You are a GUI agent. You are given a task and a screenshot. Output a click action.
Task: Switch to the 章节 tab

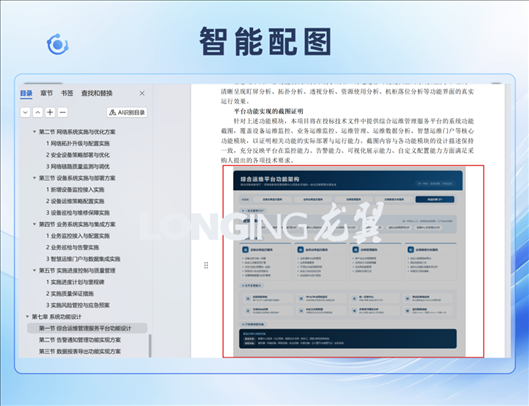(x=47, y=93)
